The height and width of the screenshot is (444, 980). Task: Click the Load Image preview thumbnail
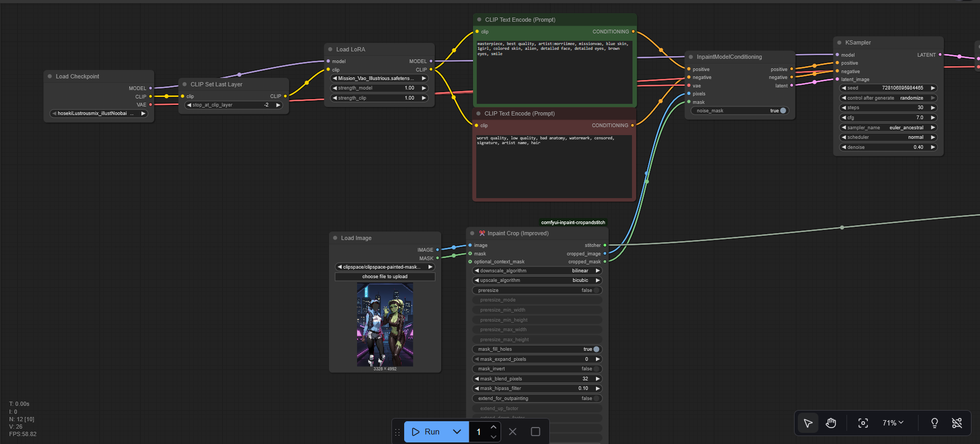click(385, 324)
